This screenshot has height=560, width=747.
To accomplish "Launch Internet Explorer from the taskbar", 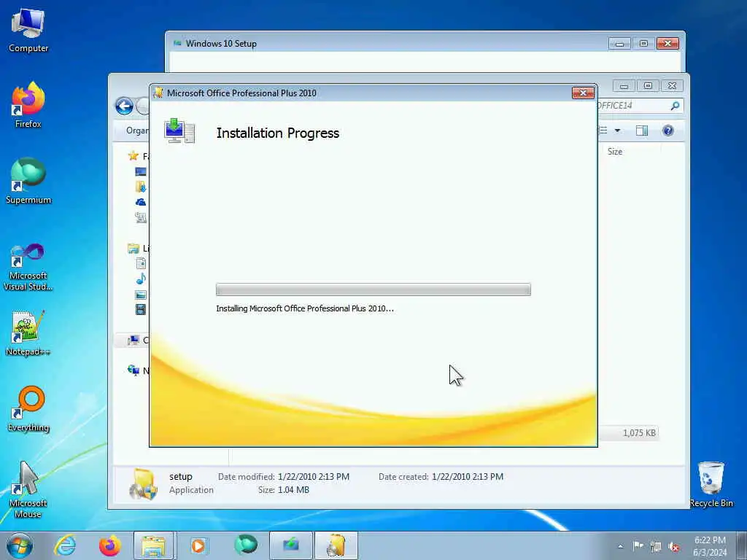I will (65, 545).
